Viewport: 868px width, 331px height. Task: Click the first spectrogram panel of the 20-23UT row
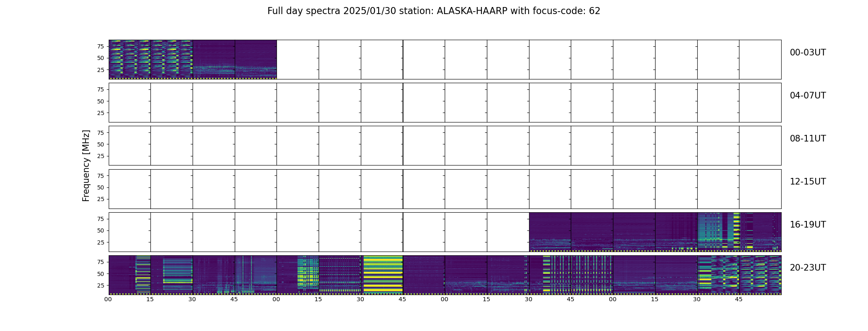(x=130, y=275)
